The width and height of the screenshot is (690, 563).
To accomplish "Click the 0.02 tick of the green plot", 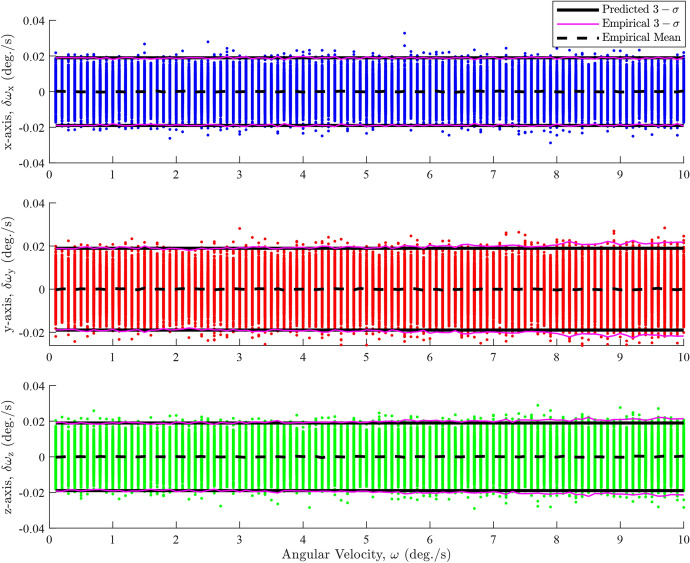I will pyautogui.click(x=34, y=421).
